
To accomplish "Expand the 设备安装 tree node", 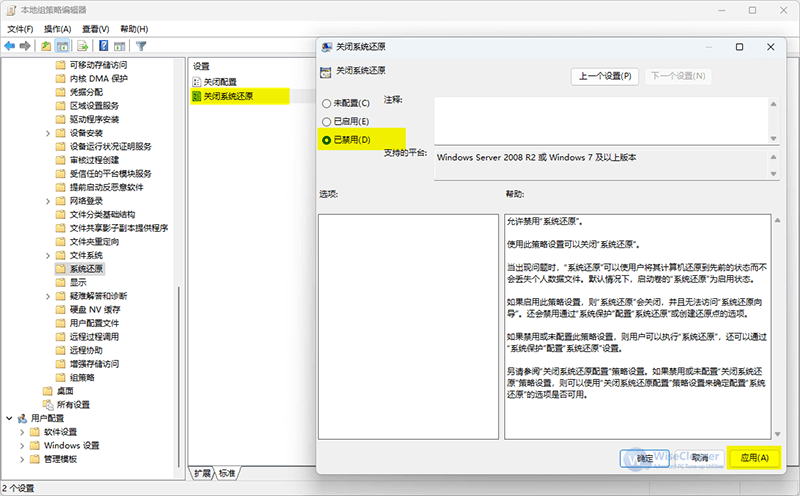I will 47,133.
